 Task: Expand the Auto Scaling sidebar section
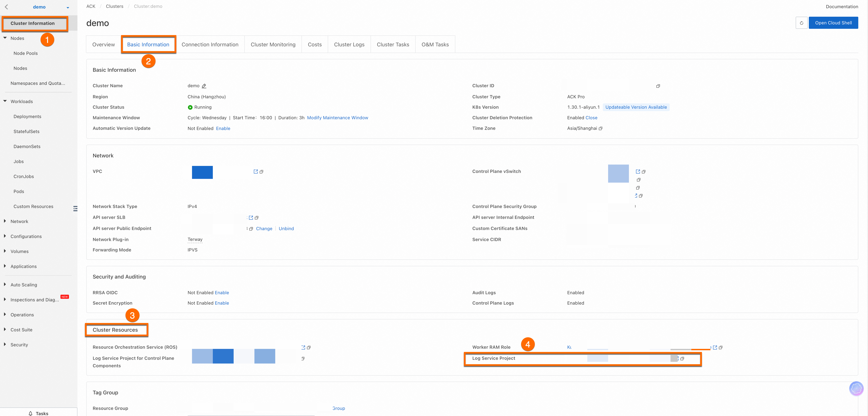pos(24,285)
